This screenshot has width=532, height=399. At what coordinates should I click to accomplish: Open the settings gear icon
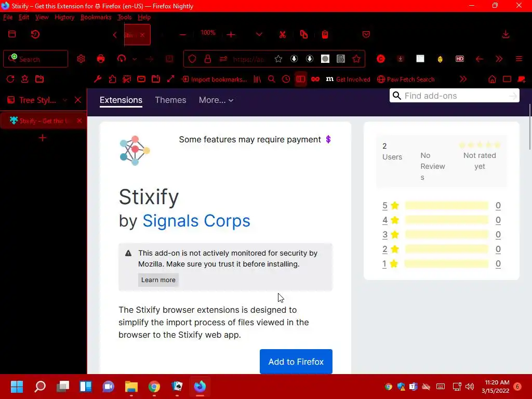(x=81, y=59)
